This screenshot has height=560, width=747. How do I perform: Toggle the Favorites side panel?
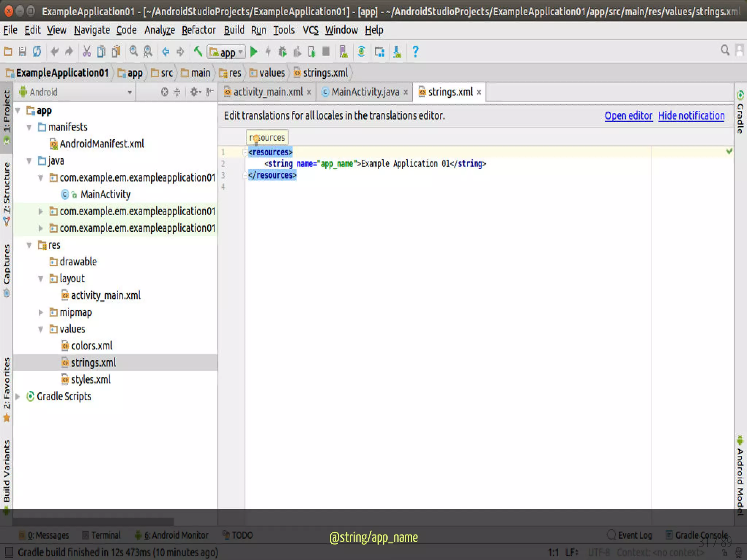(x=7, y=389)
